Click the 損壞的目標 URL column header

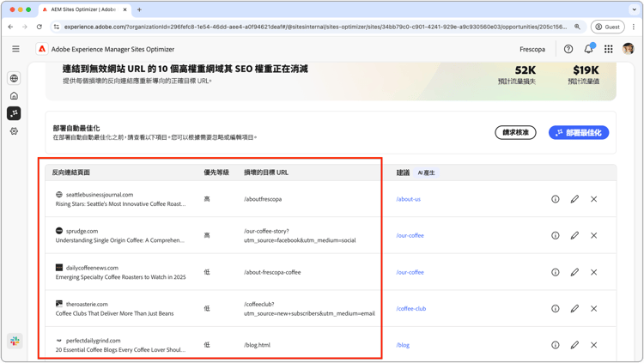coord(266,172)
